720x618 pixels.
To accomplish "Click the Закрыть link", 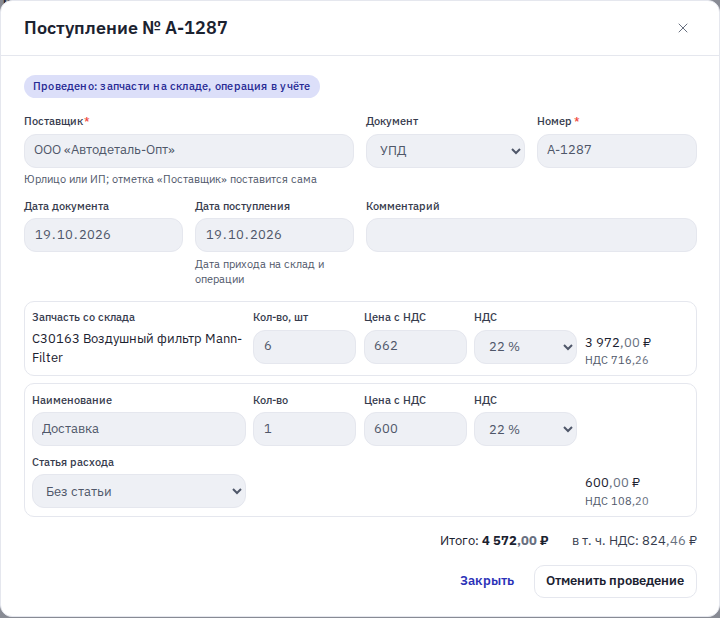I will 487,581.
